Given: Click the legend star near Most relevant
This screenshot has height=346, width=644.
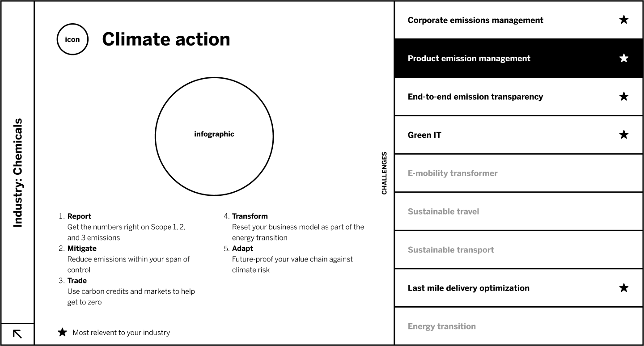Looking at the screenshot, I should [63, 332].
